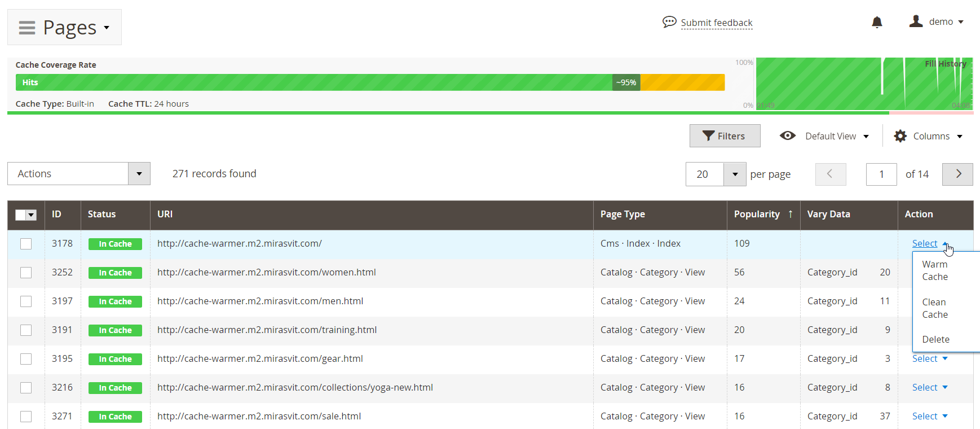Open the hamburger menu next to Pages

coord(27,28)
